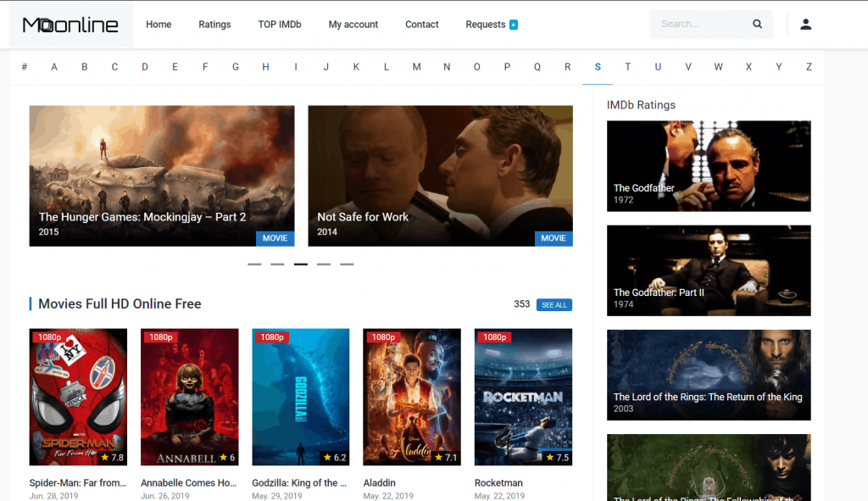Select the active letter S filter
The width and height of the screenshot is (868, 501).
coord(598,67)
